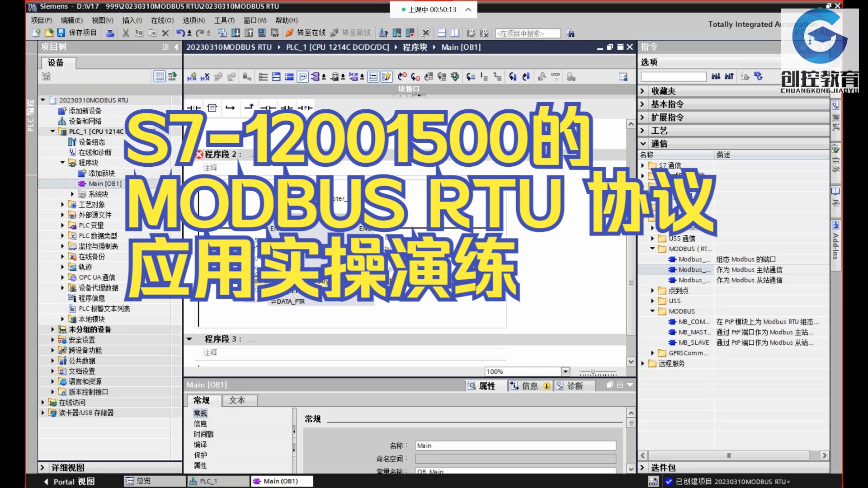Click the Cut scissors icon
Screen dimensions: 868x488
(126, 33)
